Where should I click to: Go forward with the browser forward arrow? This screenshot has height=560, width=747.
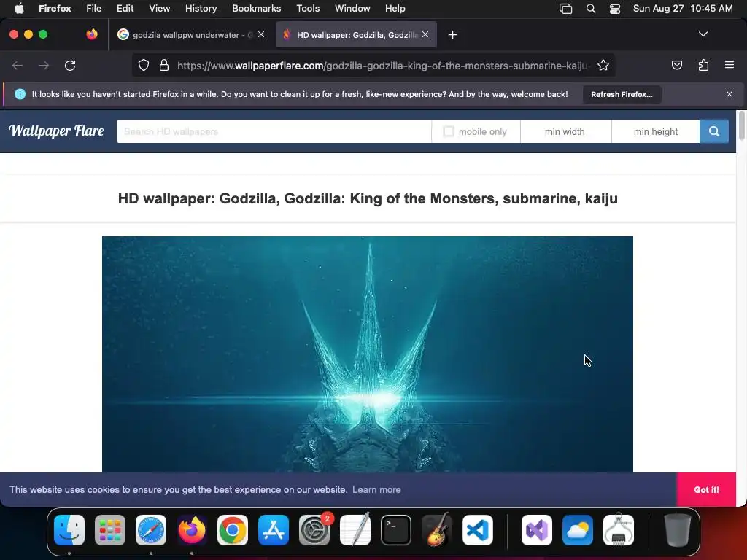click(x=44, y=65)
